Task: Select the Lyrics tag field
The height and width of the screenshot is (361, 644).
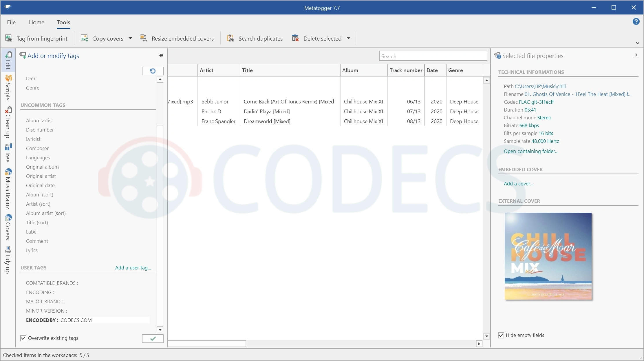Action: [32, 250]
